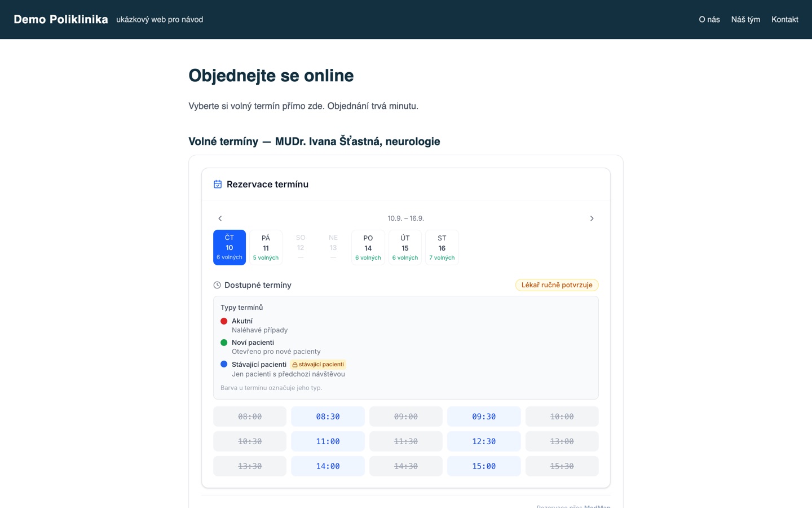Click the unavailable 10:30 slot
Screen dimensions: 812x508
pyautogui.click(x=250, y=441)
